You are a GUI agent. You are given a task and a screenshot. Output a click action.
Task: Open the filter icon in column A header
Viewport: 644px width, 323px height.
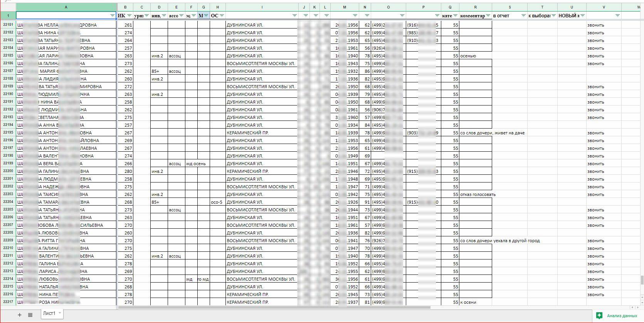[112, 16]
